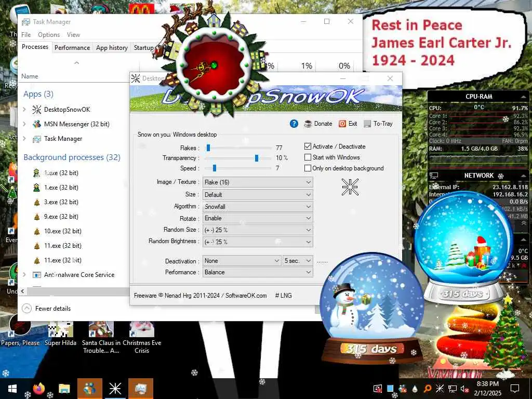Click the Flakes slider handle

pos(208,148)
